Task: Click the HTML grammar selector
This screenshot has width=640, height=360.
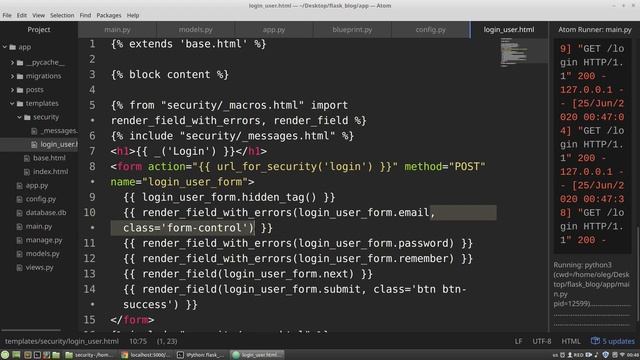Action: 571,341
